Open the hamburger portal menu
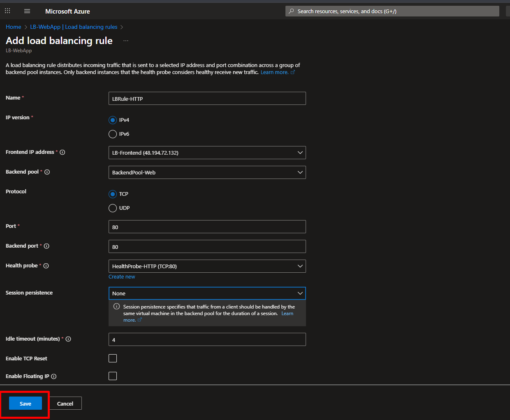The image size is (510, 420). pos(27,11)
